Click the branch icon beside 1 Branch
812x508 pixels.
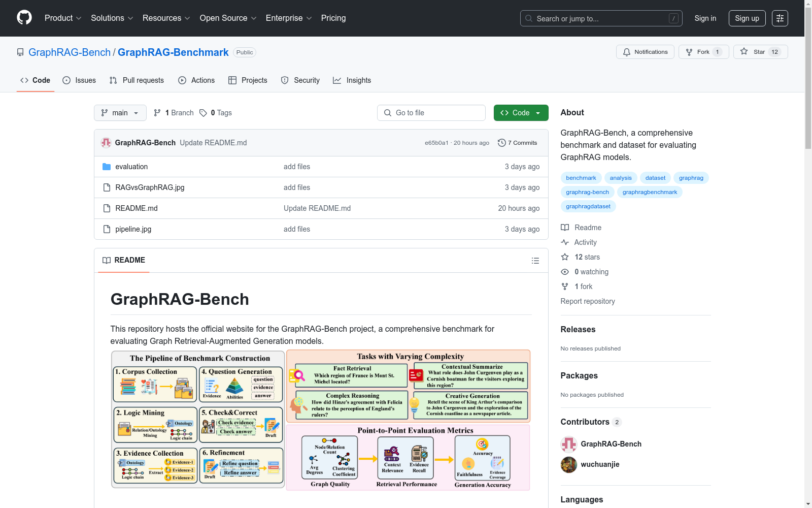[x=157, y=113]
